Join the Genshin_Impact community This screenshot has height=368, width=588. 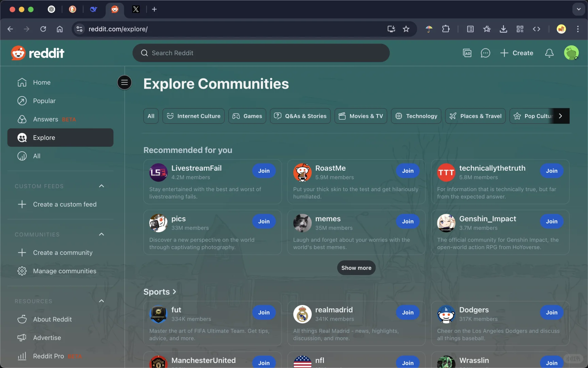[x=552, y=221]
